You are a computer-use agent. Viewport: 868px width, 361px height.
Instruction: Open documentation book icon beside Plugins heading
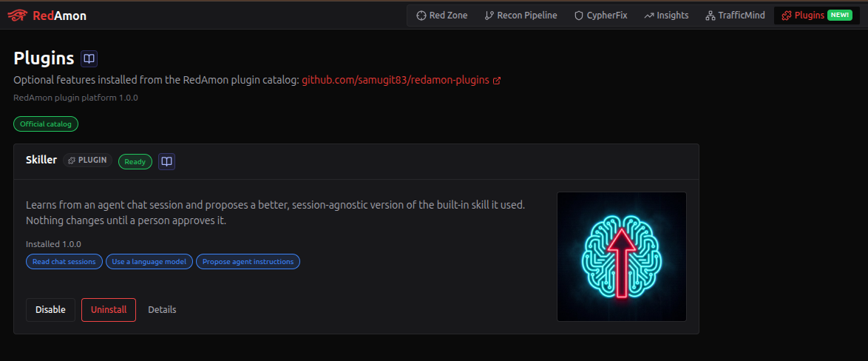pyautogui.click(x=89, y=58)
